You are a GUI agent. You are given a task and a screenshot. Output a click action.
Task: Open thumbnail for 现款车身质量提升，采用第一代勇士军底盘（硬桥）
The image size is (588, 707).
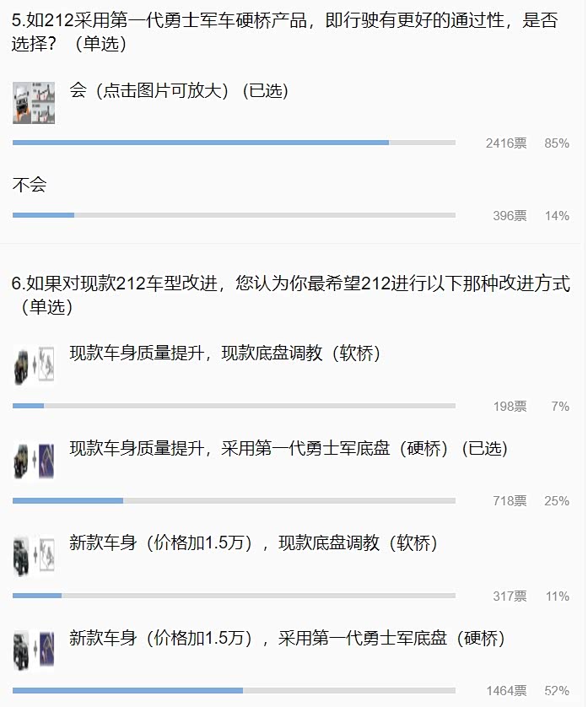pyautogui.click(x=34, y=460)
